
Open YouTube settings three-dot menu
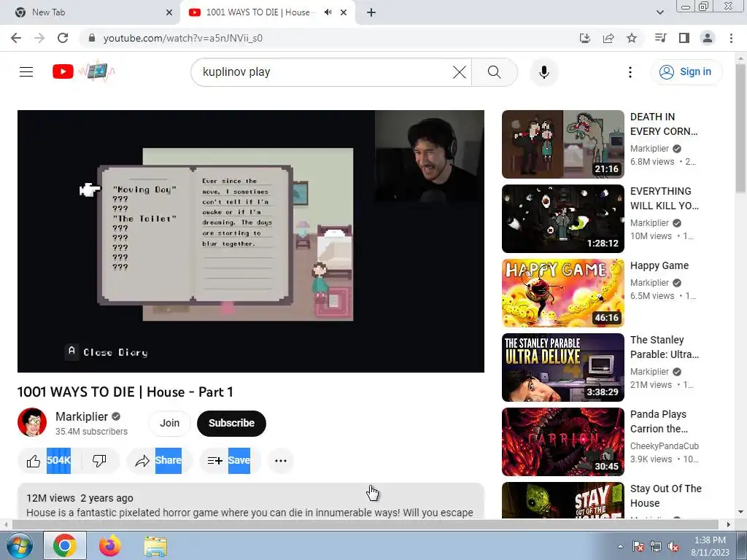[630, 72]
